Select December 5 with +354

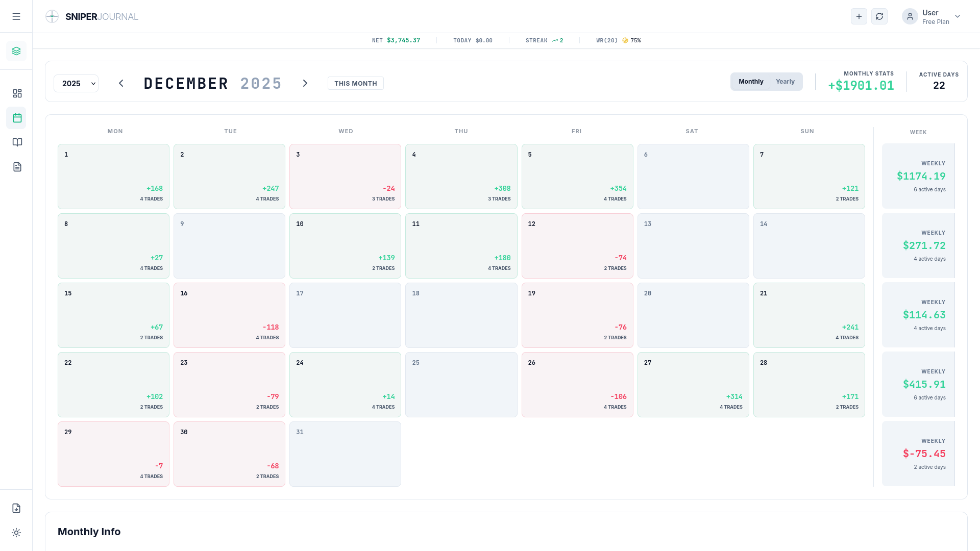(577, 177)
